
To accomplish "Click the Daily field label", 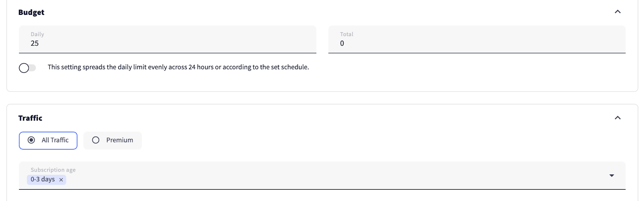I will (37, 34).
